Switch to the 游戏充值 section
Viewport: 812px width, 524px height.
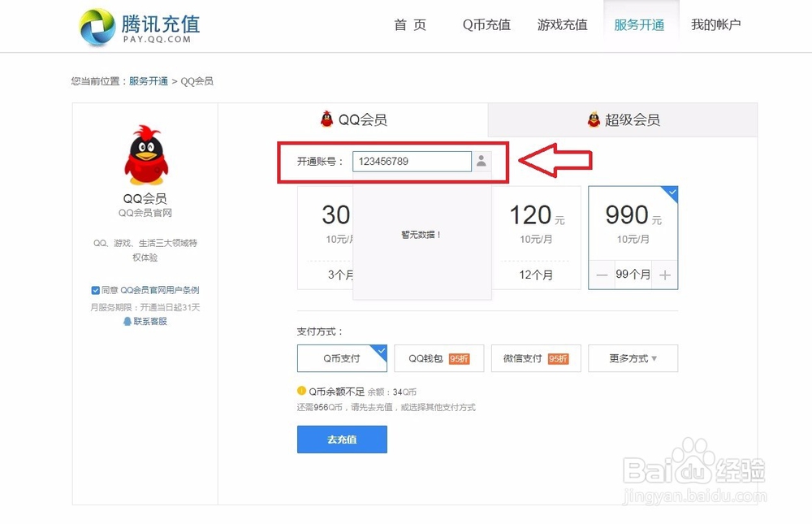[562, 25]
